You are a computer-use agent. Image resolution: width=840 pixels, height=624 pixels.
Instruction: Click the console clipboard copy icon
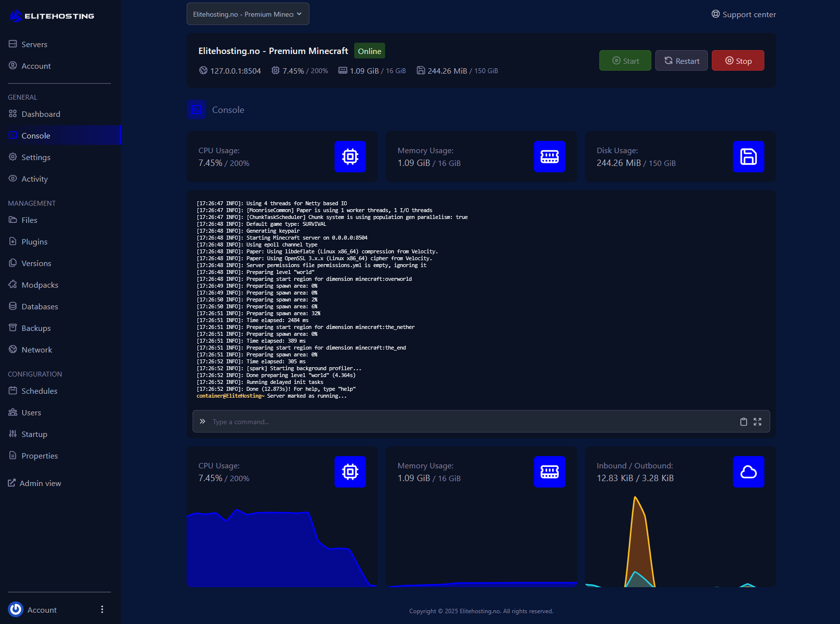[x=744, y=422]
